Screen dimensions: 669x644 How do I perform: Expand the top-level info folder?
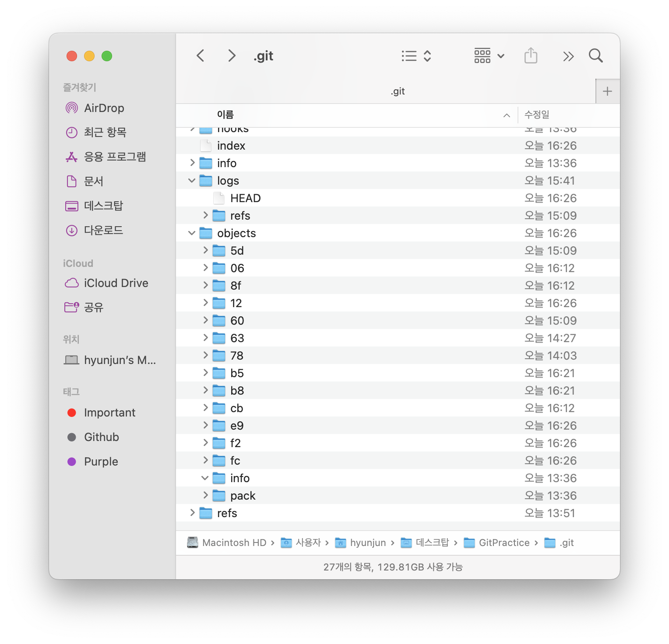pyautogui.click(x=192, y=163)
